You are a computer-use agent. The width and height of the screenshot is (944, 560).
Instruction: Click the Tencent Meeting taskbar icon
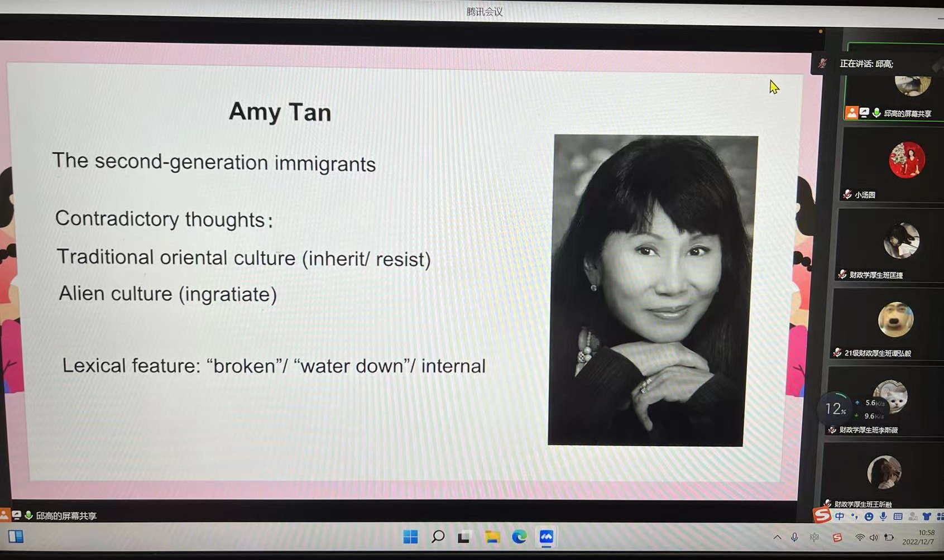[x=546, y=537]
